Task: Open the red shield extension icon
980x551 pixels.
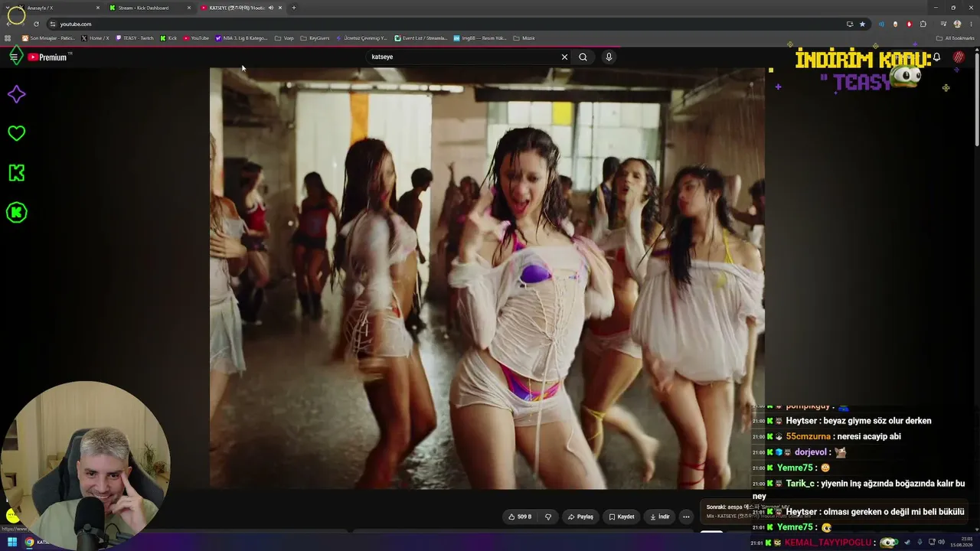Action: coord(910,24)
